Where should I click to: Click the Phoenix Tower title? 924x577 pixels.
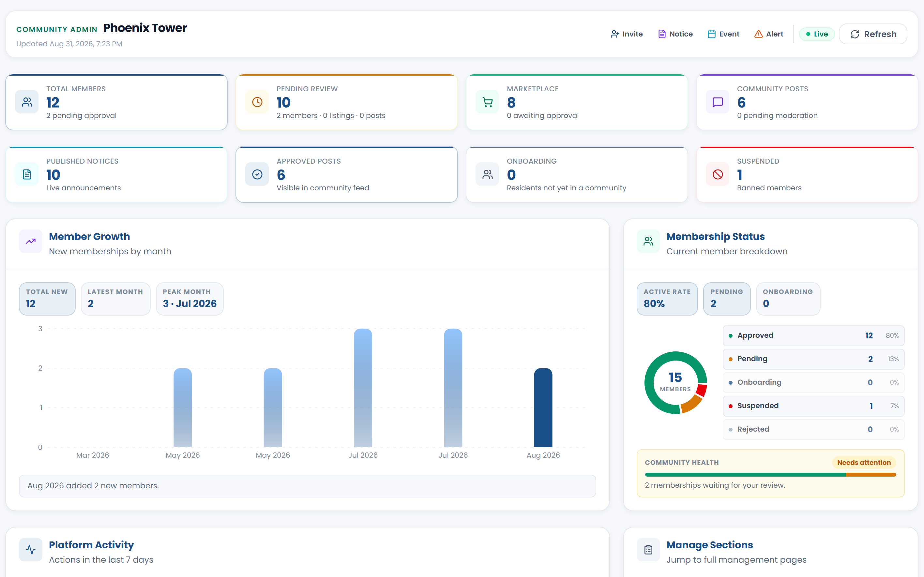tap(145, 28)
